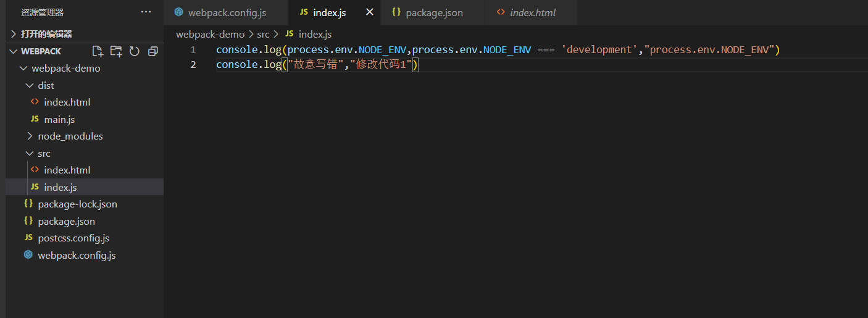
Task: Click the 'development' string in line 1
Action: (599, 50)
